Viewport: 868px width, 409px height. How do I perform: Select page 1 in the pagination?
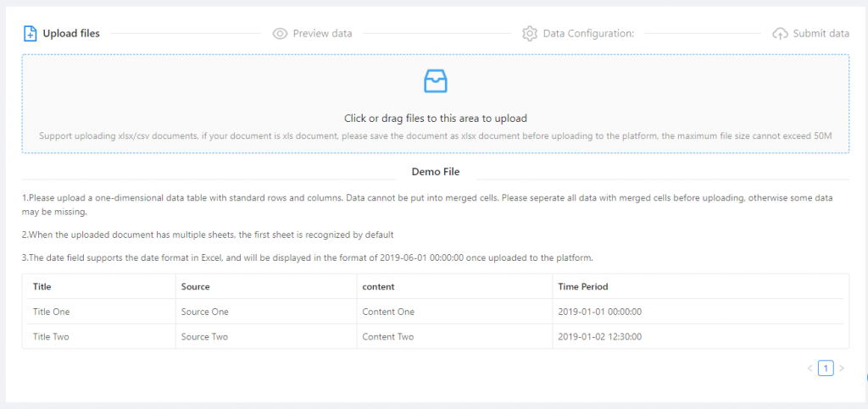point(826,368)
